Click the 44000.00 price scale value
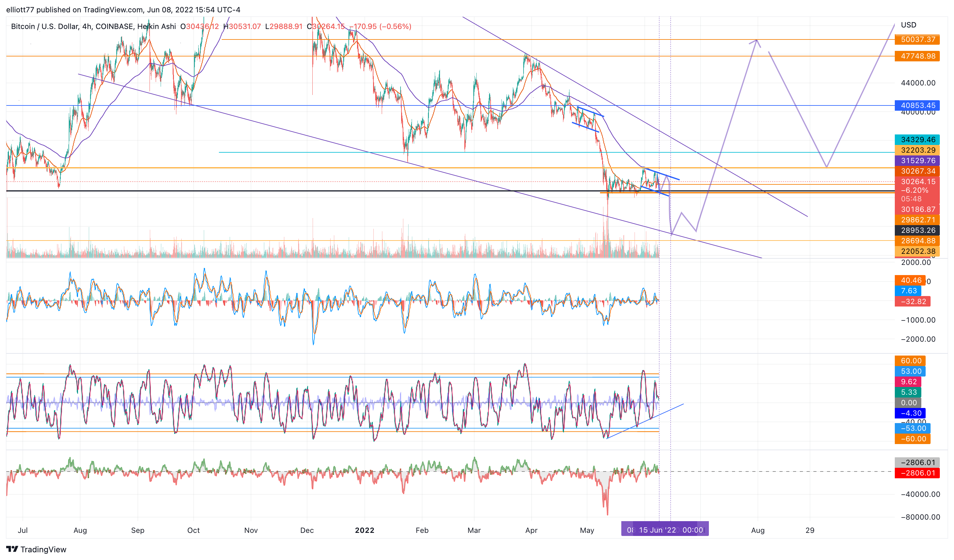This screenshot has height=560, width=954. pos(918,83)
